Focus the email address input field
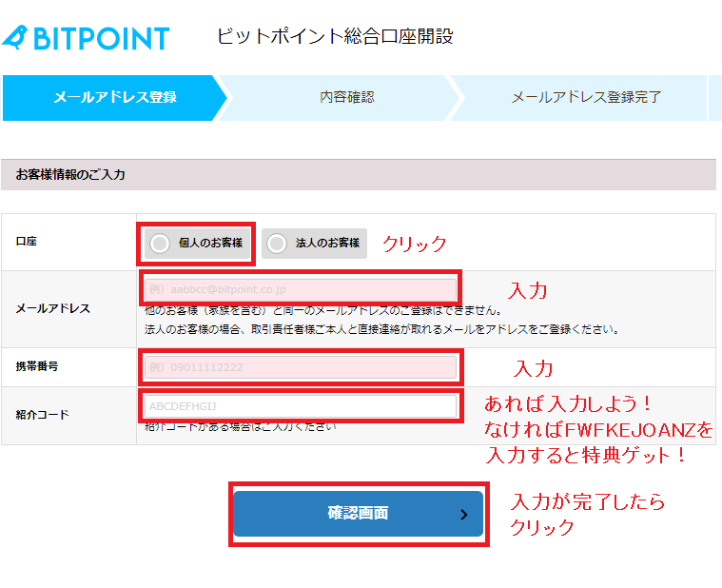This screenshot has height=588, width=722. tap(300, 288)
